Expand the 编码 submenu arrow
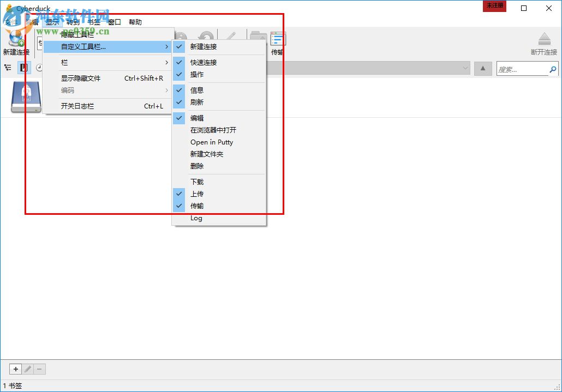562x392 pixels. (x=166, y=91)
